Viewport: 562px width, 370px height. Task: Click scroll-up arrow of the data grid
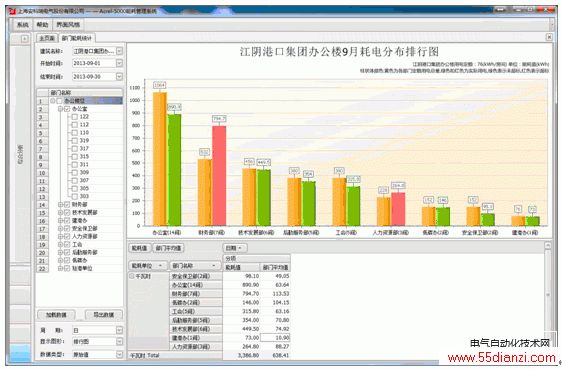coord(548,246)
